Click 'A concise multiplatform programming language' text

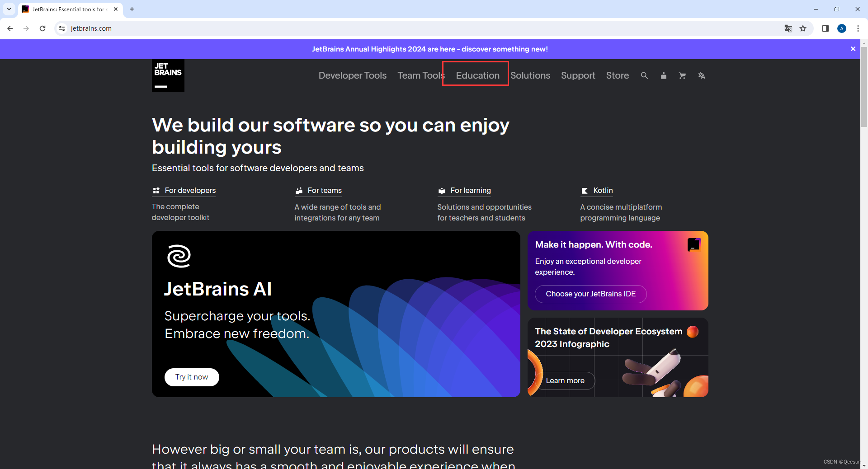click(x=621, y=212)
